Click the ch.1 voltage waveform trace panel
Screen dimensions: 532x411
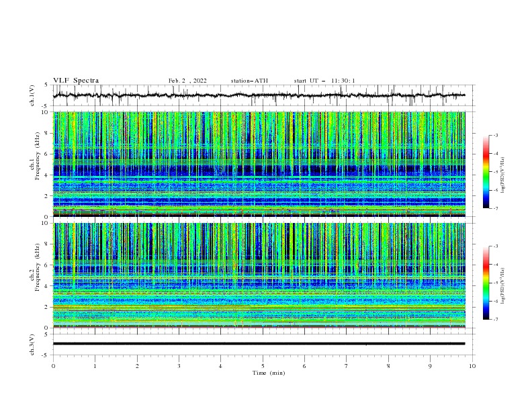pos(264,95)
